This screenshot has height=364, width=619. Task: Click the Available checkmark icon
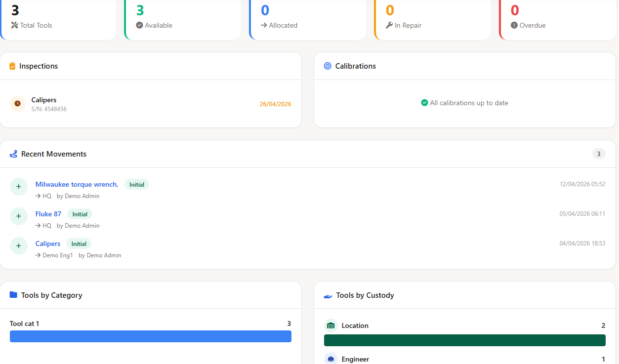(139, 25)
